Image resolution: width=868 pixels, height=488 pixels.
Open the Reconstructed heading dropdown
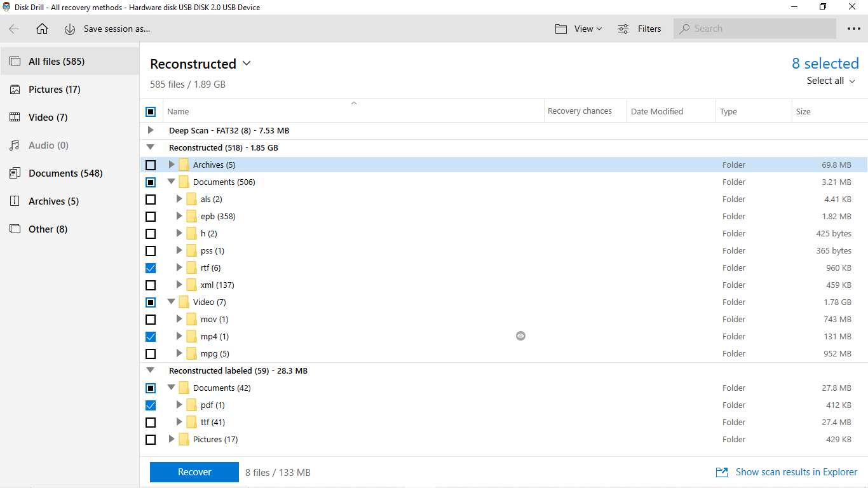pos(247,64)
